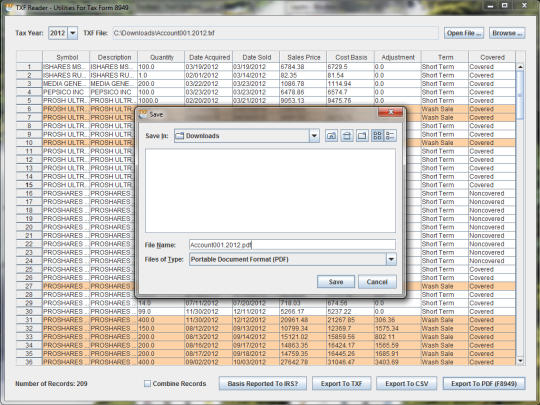540x405 pixels.
Task: Click quantity 99.0 in row 30
Action: click(x=161, y=311)
